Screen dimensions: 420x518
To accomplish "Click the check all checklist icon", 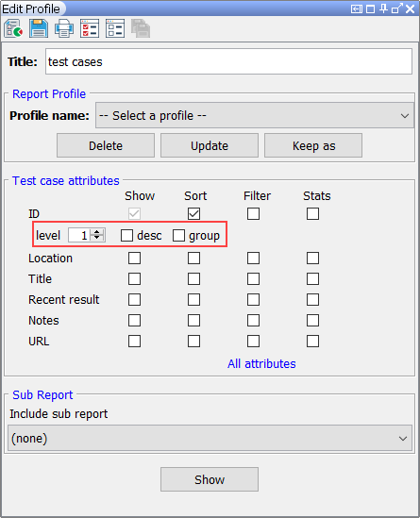I will coord(90,28).
